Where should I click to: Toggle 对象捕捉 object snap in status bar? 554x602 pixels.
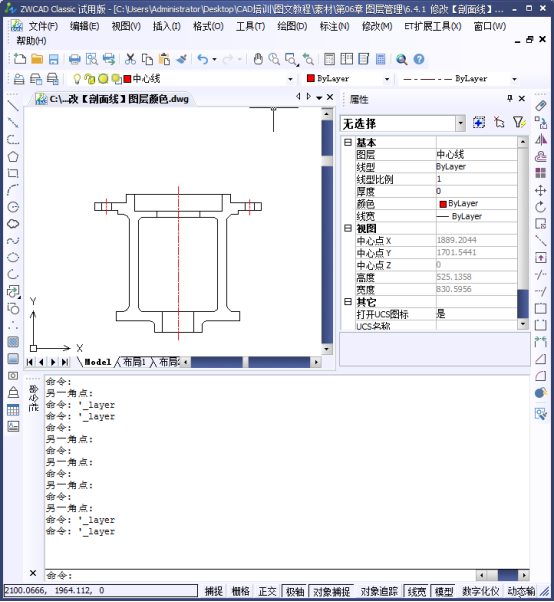pos(332,591)
